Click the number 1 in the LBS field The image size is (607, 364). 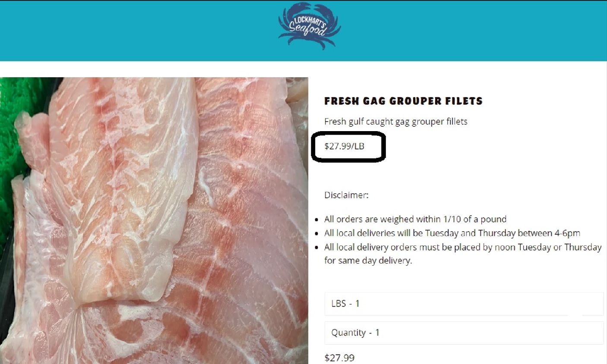(357, 304)
